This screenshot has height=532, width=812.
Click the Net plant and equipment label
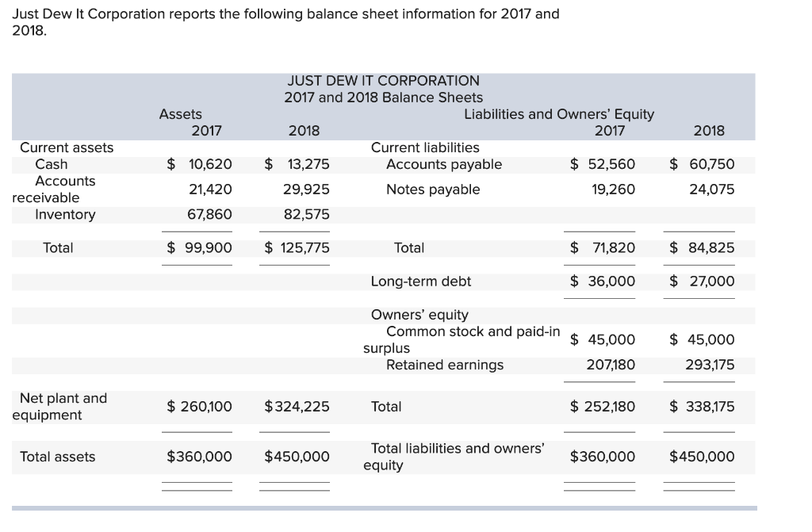coord(59,407)
